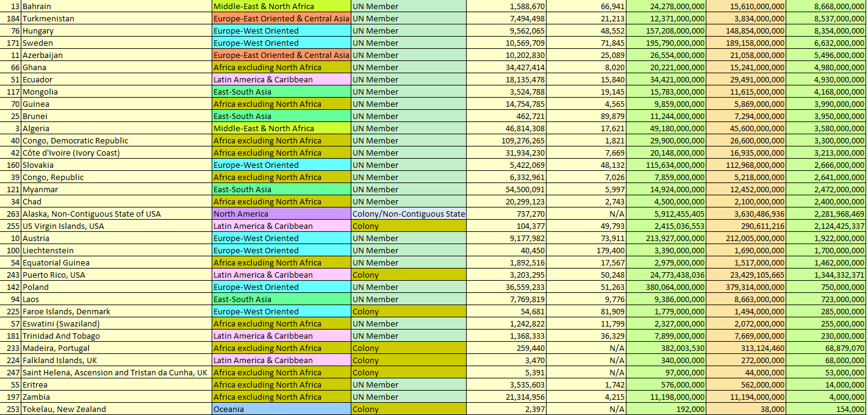Screen dimensions: 868x415
Task: Select the row number 263 cell
Action: point(11,214)
